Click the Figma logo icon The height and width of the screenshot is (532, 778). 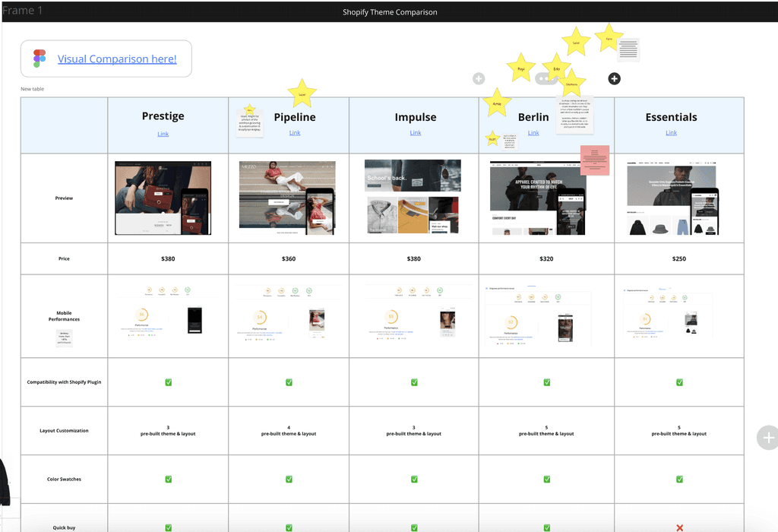40,59
